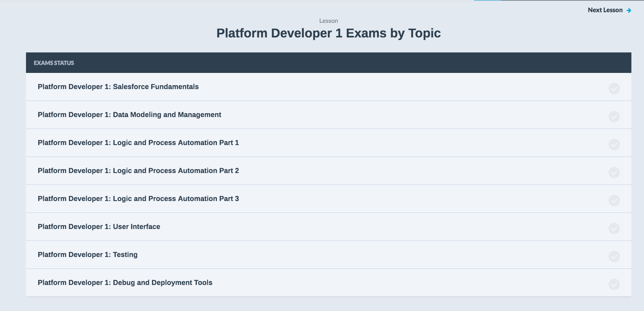Click the checkmark icon for Salesforce Fundamentals
This screenshot has width=644, height=311.
(x=614, y=88)
